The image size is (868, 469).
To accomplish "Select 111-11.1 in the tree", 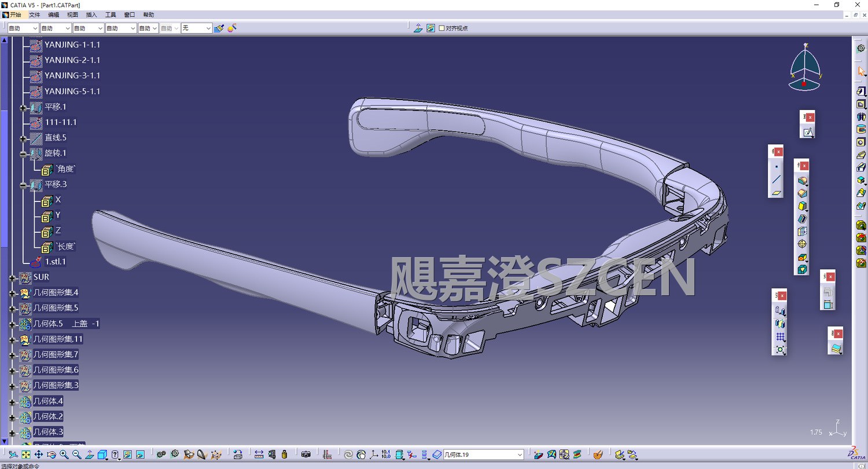I will 61,122.
